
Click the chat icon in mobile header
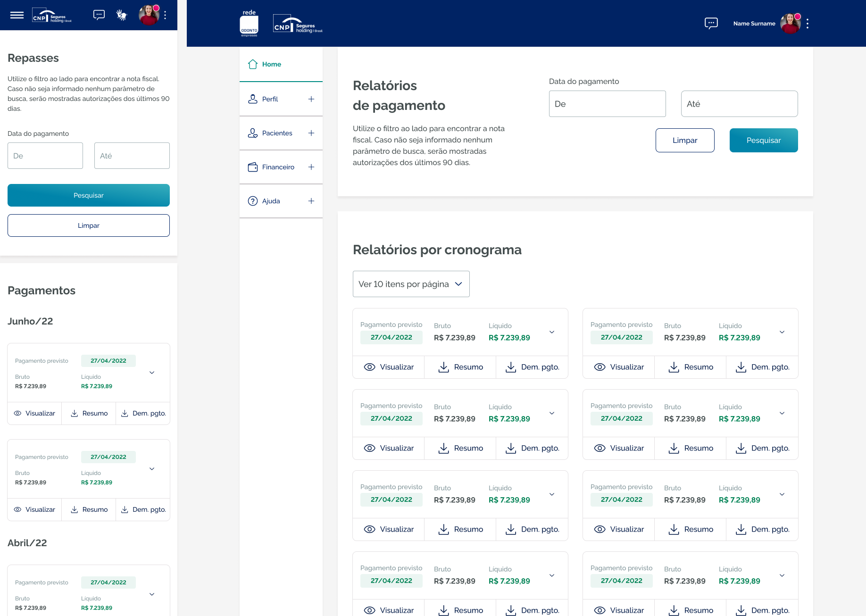(99, 15)
